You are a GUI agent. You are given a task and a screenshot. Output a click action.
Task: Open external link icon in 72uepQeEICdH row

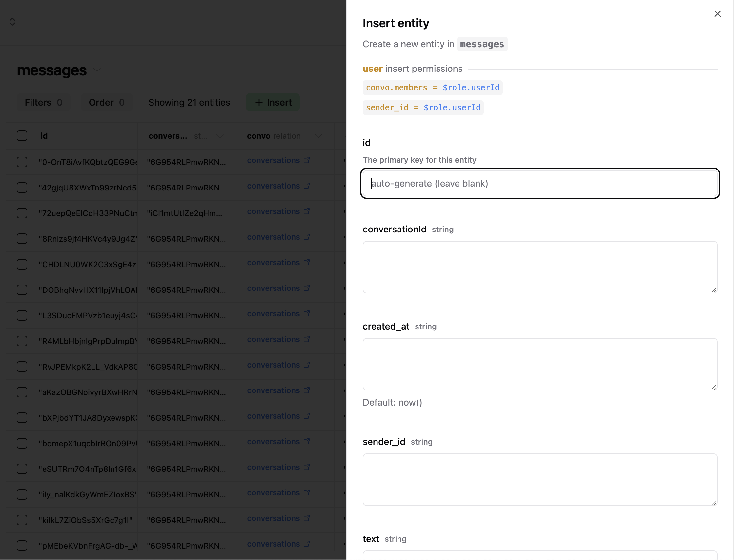(306, 211)
